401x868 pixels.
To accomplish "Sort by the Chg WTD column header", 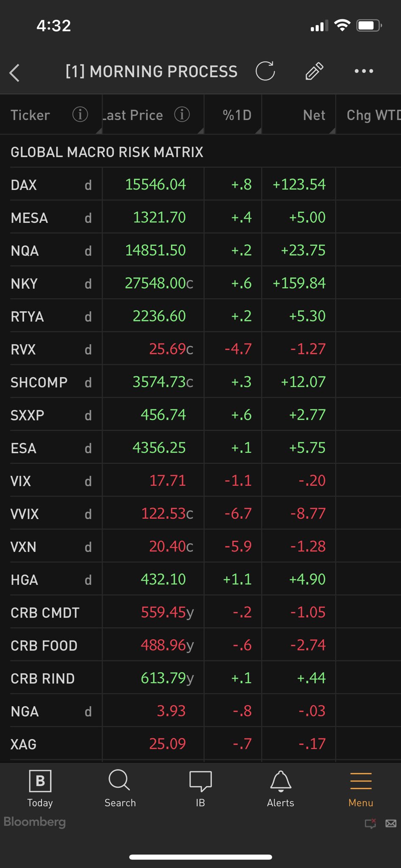I will (372, 115).
